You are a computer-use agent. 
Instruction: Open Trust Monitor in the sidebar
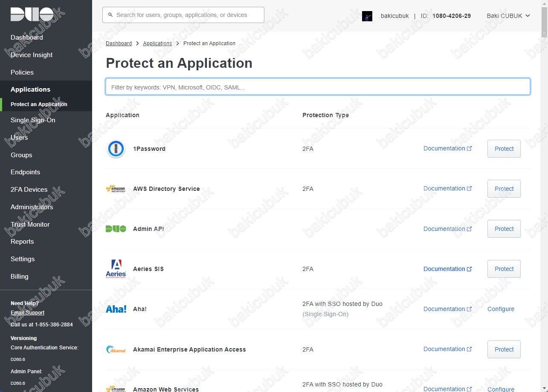click(x=30, y=225)
